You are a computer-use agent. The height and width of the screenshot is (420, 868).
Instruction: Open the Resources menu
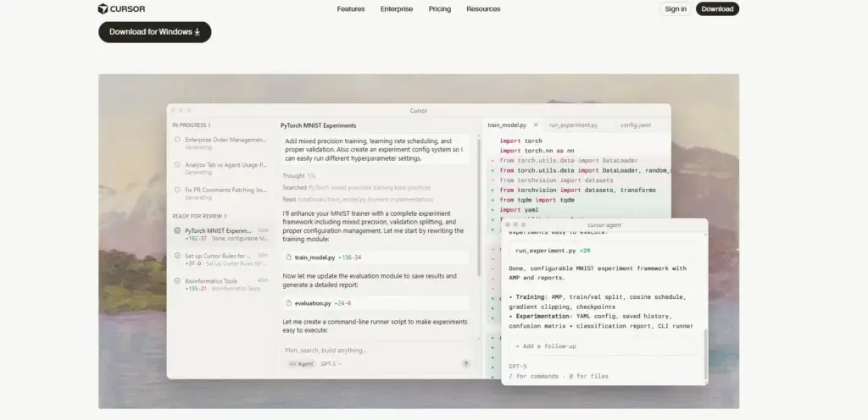[483, 8]
